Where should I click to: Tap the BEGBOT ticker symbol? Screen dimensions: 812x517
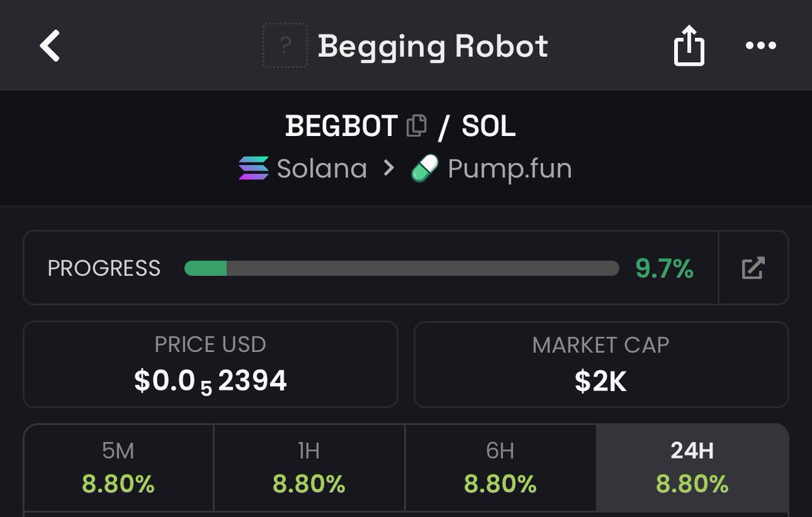(x=341, y=126)
